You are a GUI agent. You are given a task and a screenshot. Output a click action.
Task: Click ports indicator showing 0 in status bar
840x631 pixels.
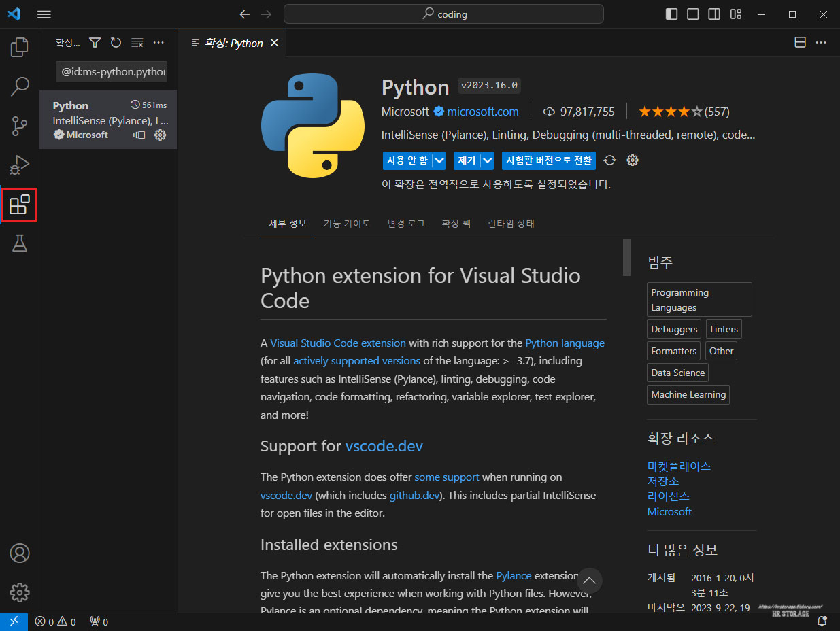99,621
